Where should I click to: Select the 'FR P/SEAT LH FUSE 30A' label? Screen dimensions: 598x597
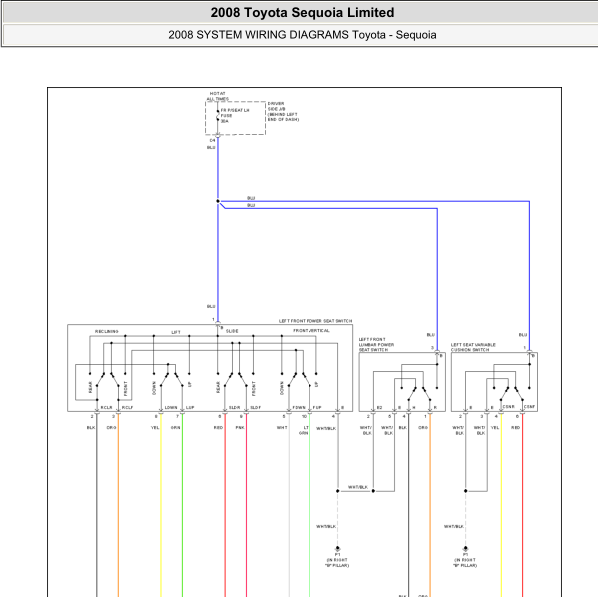coord(235,116)
